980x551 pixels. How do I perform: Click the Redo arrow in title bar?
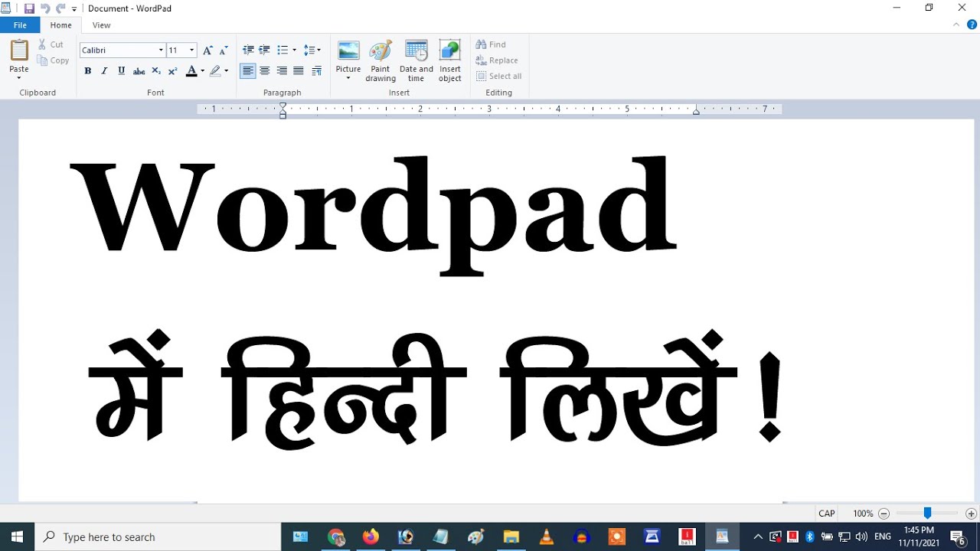pos(60,8)
